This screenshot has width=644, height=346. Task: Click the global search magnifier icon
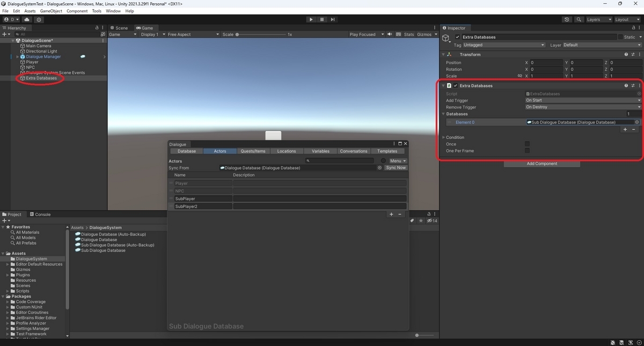pos(579,19)
